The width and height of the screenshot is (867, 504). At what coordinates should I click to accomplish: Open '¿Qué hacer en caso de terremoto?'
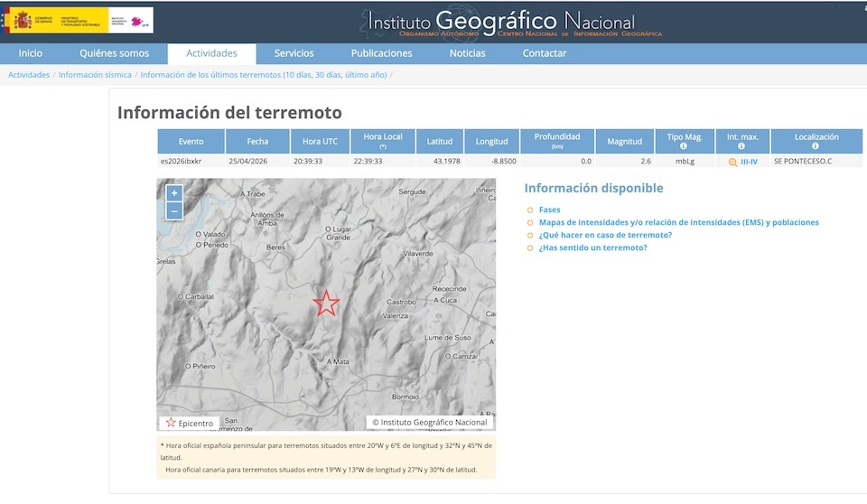pyautogui.click(x=604, y=235)
